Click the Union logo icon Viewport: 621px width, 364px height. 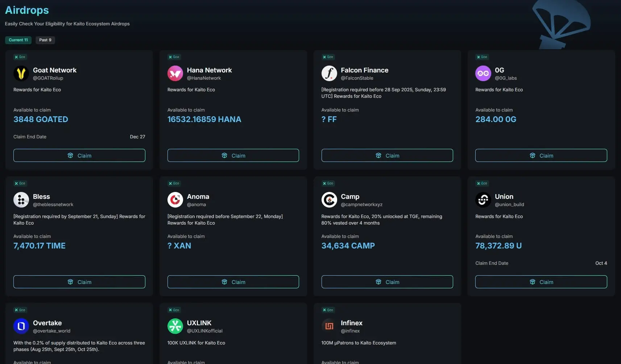tap(483, 200)
